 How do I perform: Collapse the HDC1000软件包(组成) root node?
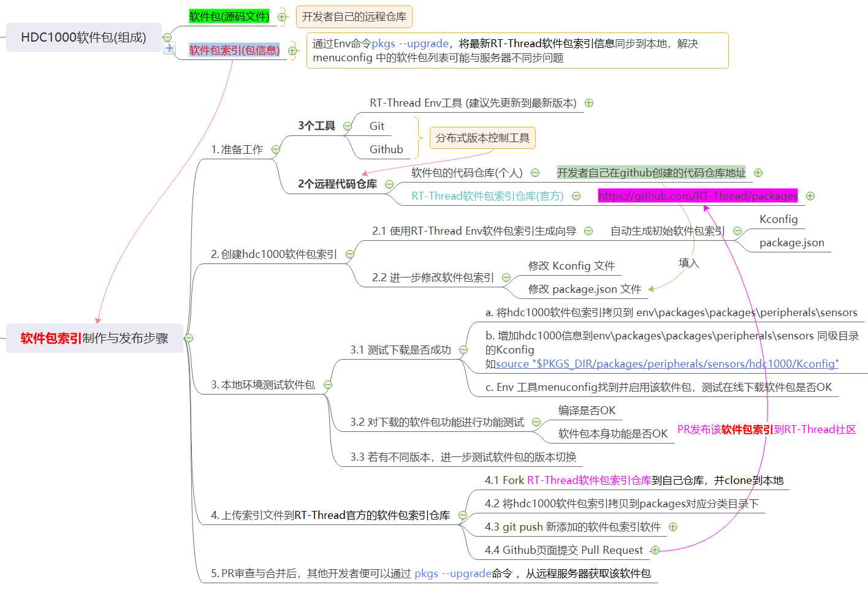coord(167,37)
